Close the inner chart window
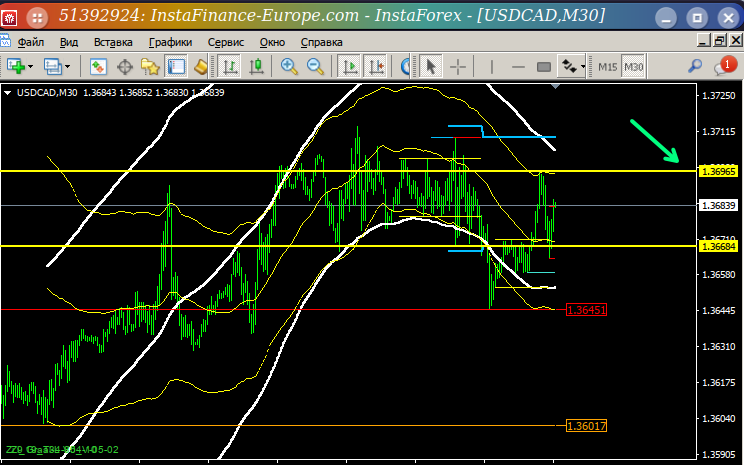The width and height of the screenshot is (744, 465). 735,41
